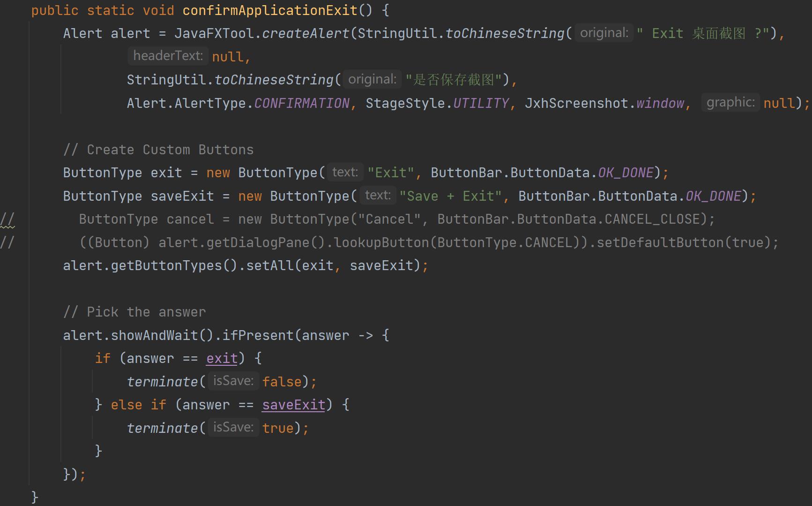Click the 'graphic:' parameter hint

730,102
